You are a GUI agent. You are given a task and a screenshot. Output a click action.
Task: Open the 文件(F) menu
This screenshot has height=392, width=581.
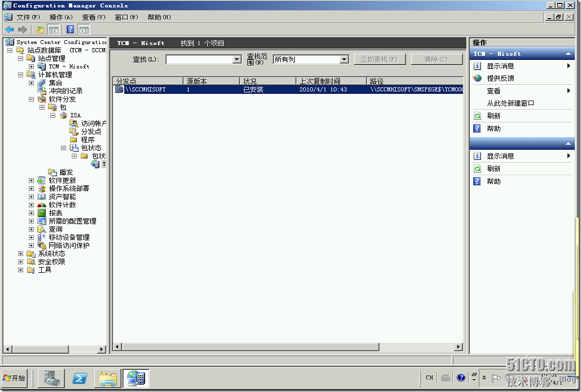[28, 18]
